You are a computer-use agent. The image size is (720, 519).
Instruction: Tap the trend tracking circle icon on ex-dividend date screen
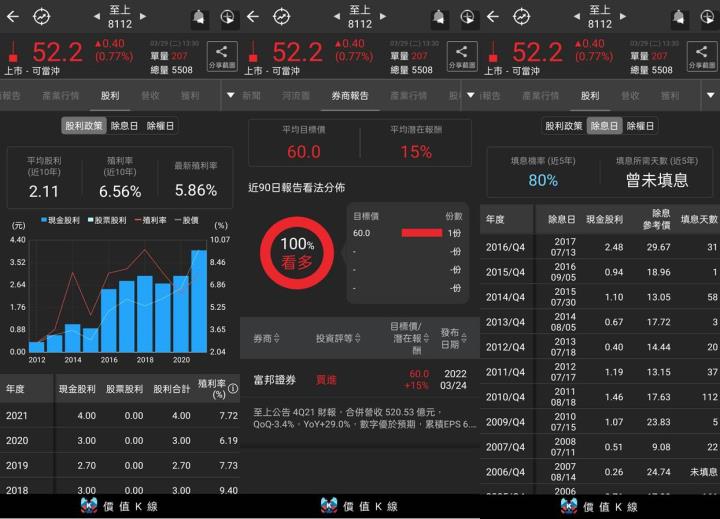pos(522,17)
